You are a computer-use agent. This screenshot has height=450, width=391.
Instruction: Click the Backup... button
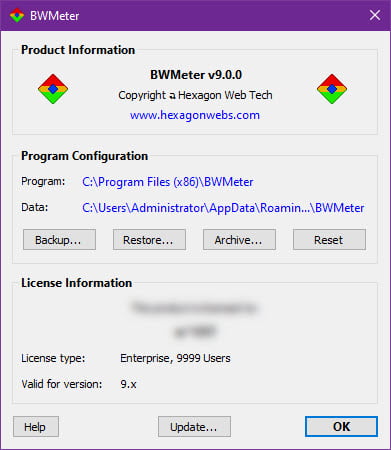point(59,240)
